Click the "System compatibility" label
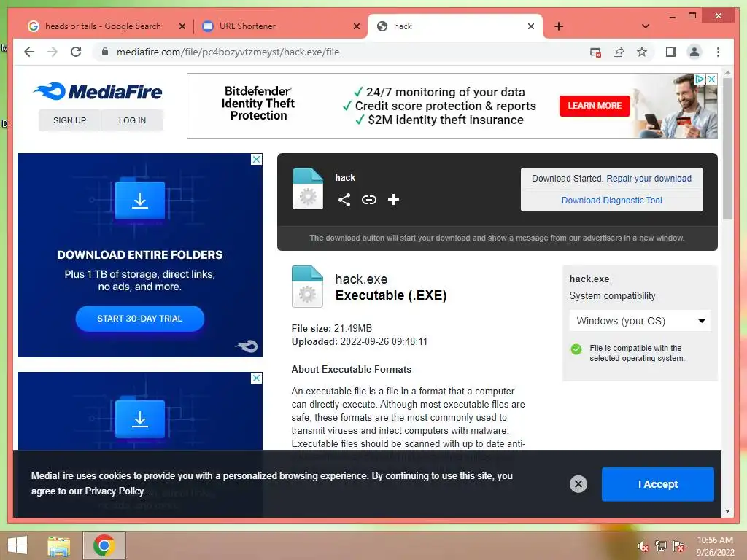 [612, 296]
